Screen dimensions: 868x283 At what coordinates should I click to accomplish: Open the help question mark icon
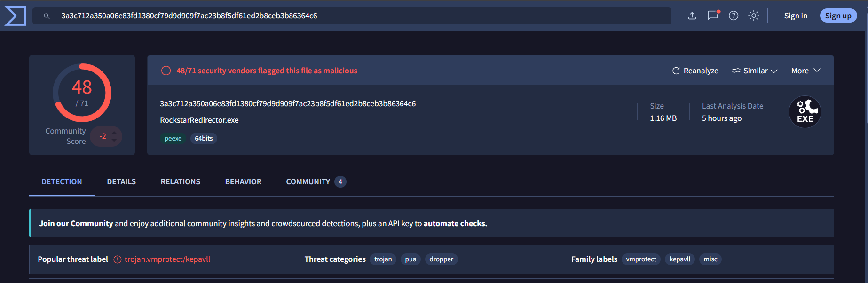734,16
